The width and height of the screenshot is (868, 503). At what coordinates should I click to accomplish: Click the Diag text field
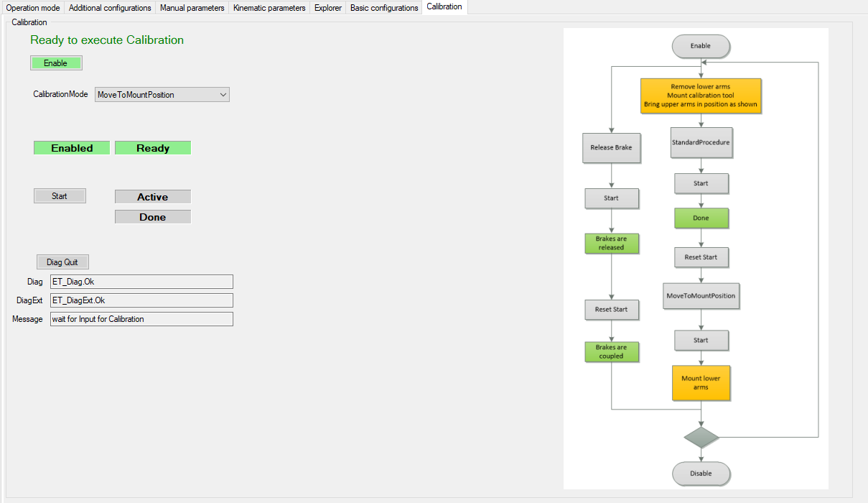141,282
